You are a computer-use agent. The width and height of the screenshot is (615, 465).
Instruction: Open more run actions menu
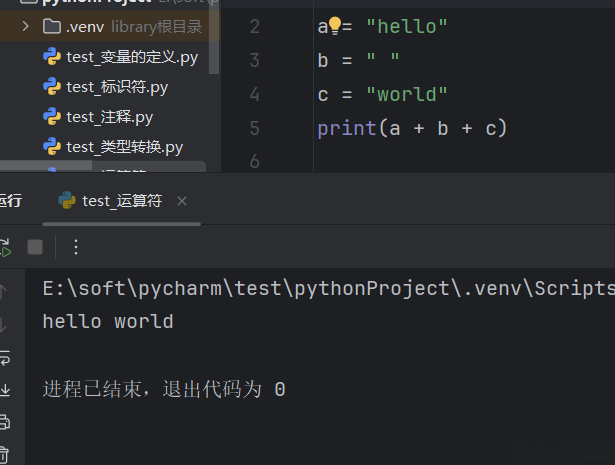pyautogui.click(x=76, y=247)
